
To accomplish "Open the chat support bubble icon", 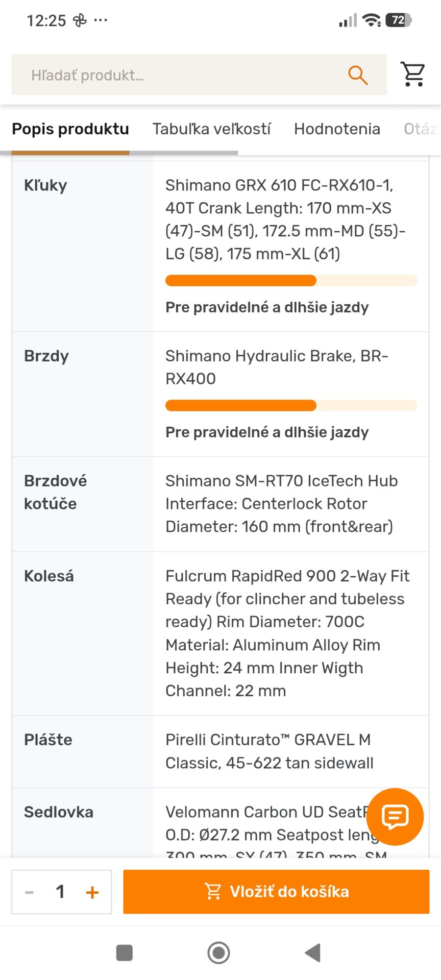I will click(x=395, y=817).
